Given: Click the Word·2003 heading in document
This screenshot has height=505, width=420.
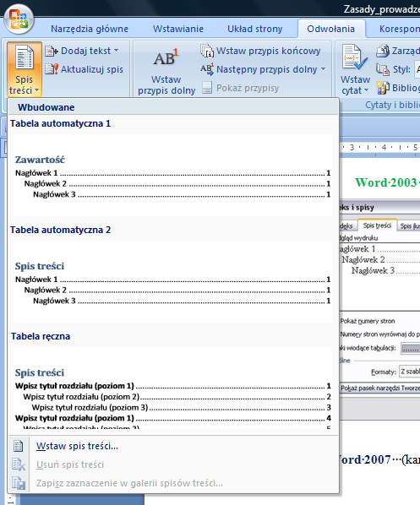Looking at the screenshot, I should [387, 182].
